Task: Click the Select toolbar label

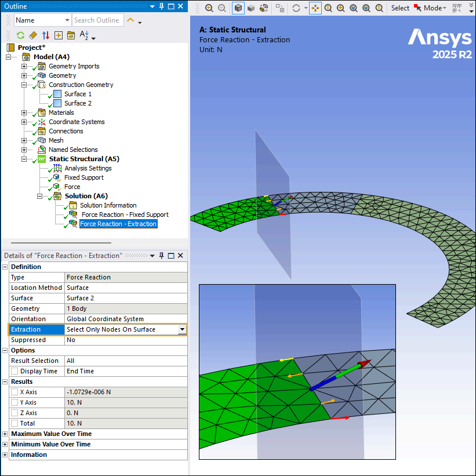Action: (400, 8)
